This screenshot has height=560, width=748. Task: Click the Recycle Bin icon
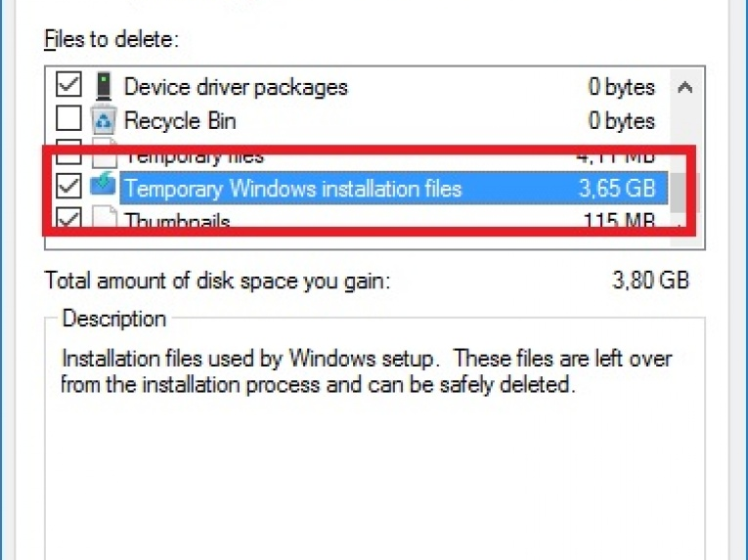103,121
